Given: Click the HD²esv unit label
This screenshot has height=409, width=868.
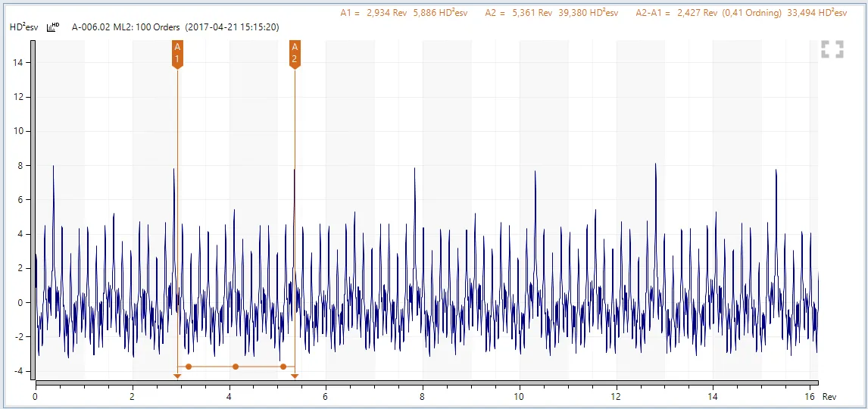Looking at the screenshot, I should click(23, 27).
